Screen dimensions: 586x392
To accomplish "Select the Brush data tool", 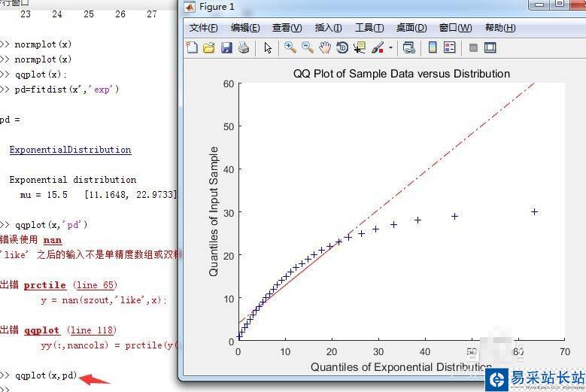I will [378, 48].
